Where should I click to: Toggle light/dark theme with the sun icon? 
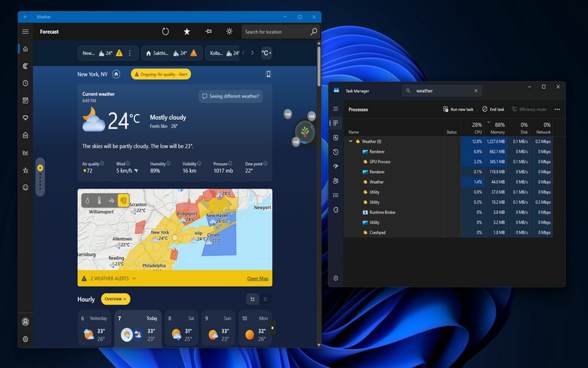coord(229,31)
